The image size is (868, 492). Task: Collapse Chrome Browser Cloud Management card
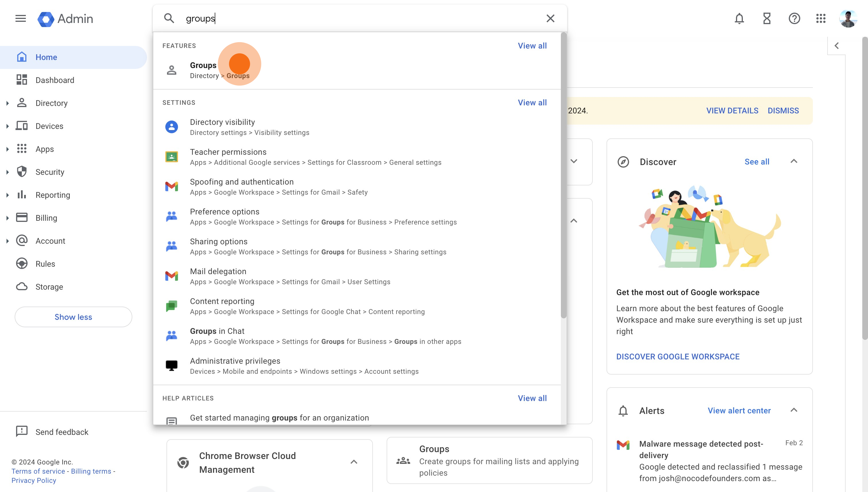[354, 462]
